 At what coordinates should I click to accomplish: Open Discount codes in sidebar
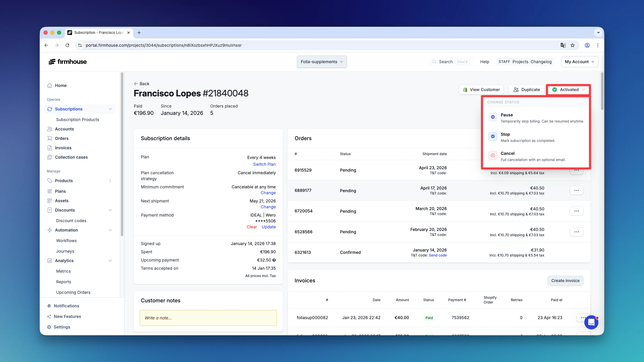point(71,221)
